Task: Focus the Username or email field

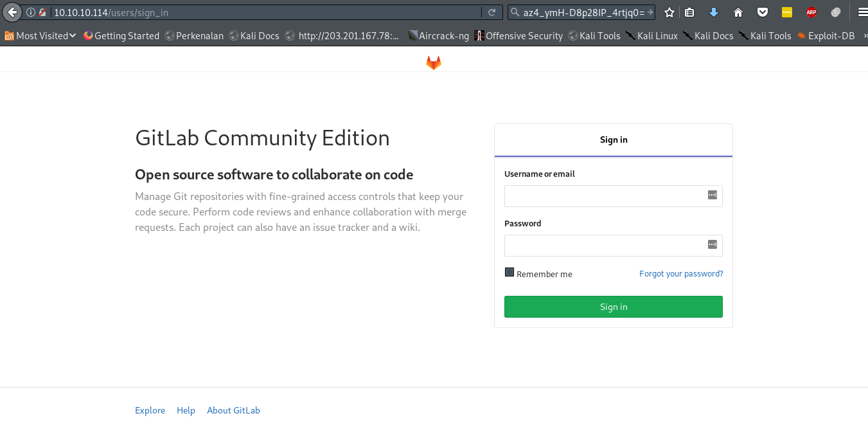Action: 614,196
